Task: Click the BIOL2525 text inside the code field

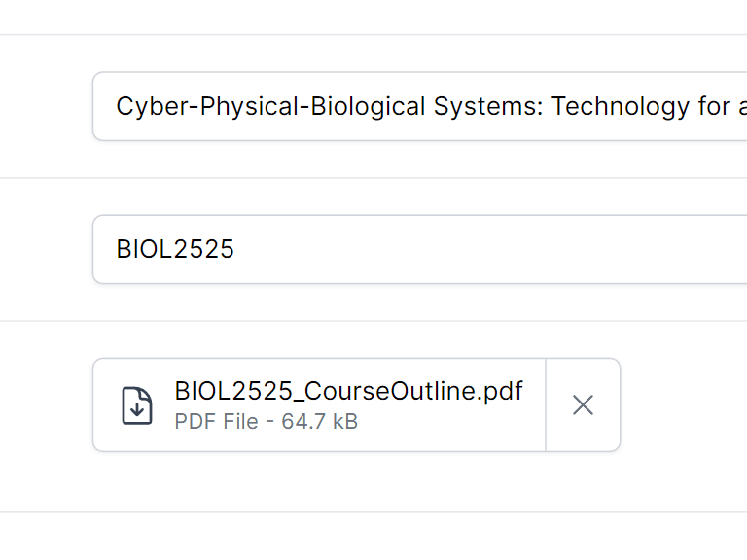Action: (175, 249)
